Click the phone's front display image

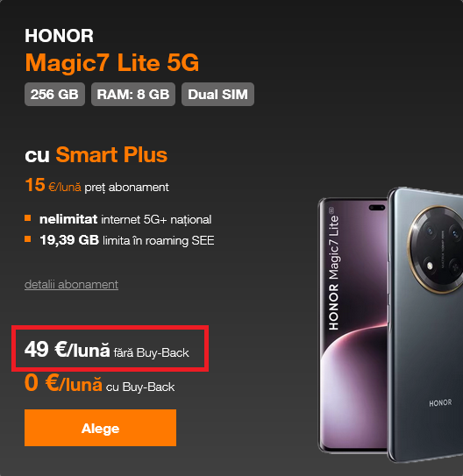(353, 325)
